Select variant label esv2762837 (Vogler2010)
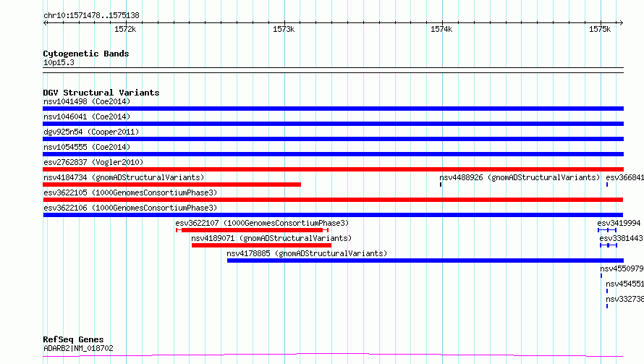The width and height of the screenshot is (644, 364). pos(93,162)
